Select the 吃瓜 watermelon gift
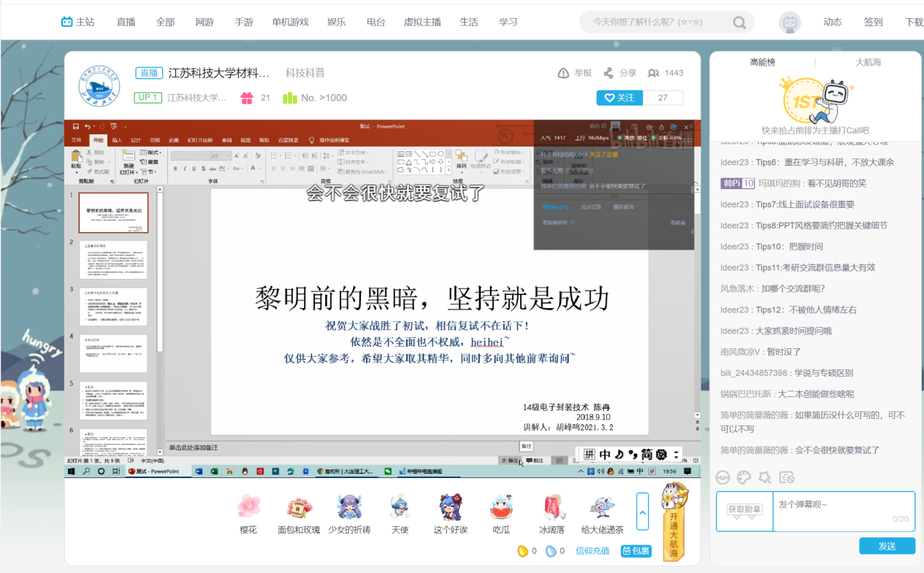Image resolution: width=924 pixels, height=573 pixels. tap(501, 507)
